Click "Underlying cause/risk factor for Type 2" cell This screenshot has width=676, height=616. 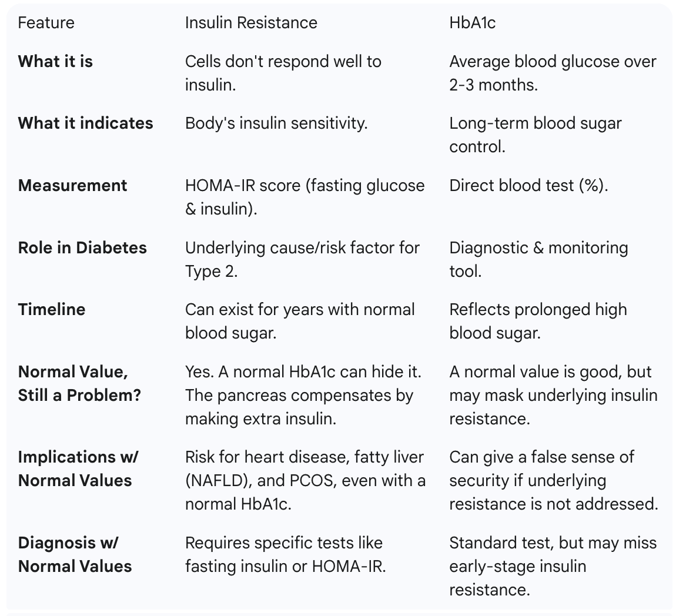coord(302,259)
